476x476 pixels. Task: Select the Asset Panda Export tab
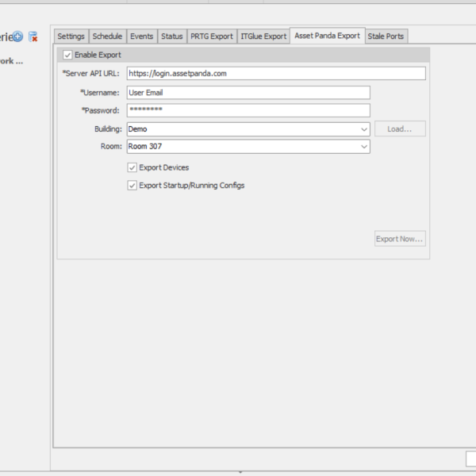click(327, 36)
